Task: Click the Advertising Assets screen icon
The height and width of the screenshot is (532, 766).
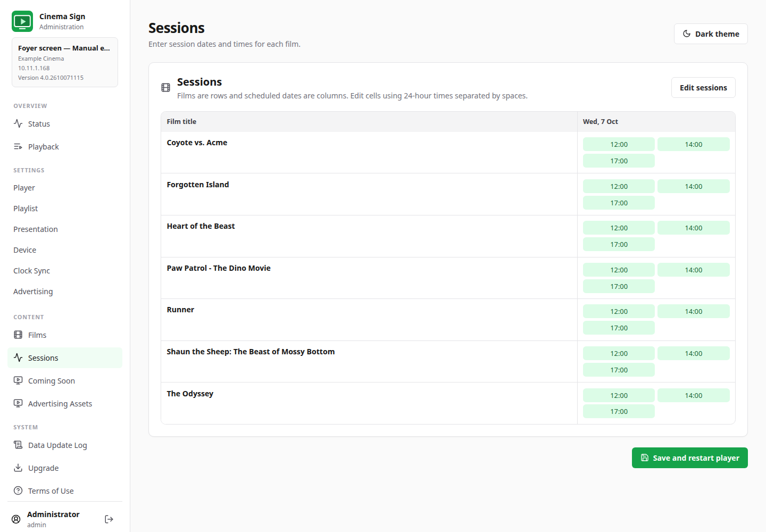Action: 18,403
